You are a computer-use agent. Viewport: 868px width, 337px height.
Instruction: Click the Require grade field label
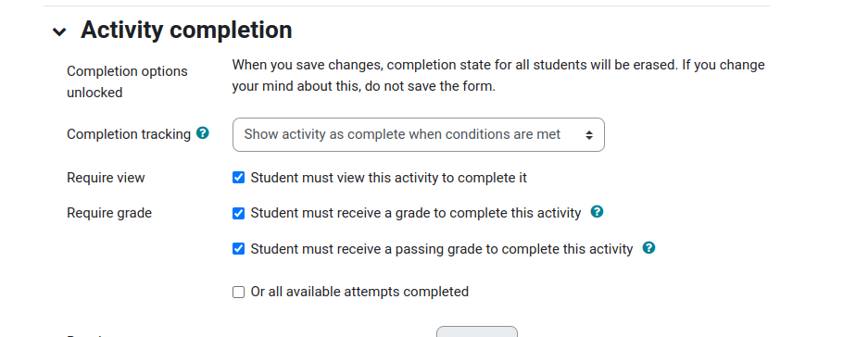point(109,213)
